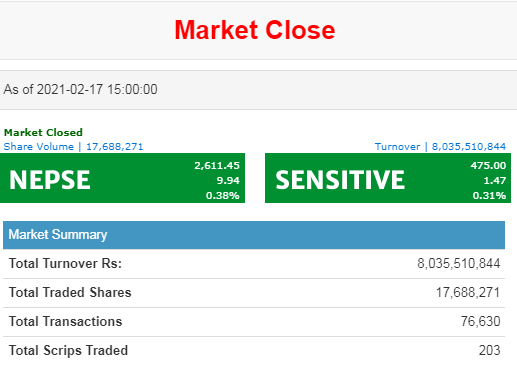
Task: Click the 17,688,271 share volume value
Action: tap(115, 147)
